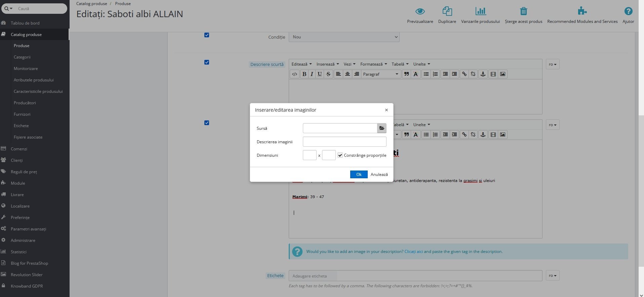
Task: Remove link in Descriere scurtă toolbar
Action: point(473,74)
